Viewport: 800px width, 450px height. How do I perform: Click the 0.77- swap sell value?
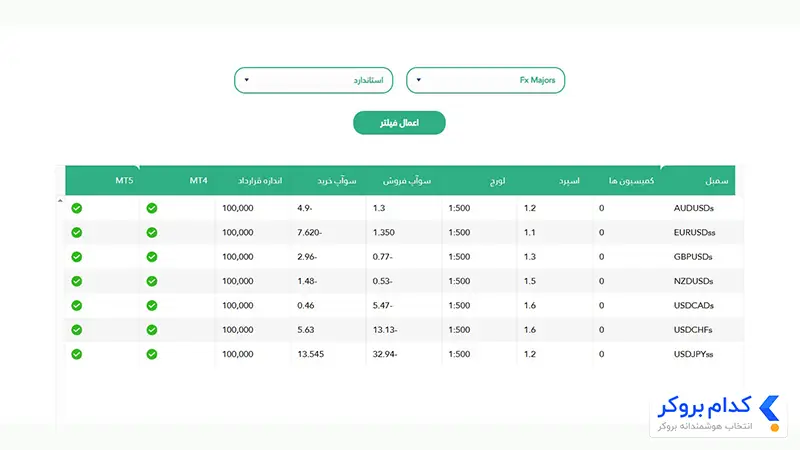tap(382, 257)
